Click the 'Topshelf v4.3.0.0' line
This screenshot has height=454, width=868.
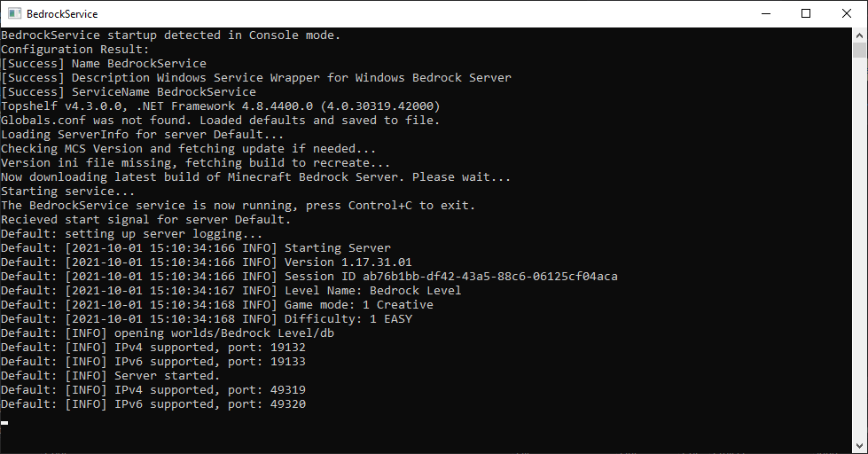click(x=220, y=106)
